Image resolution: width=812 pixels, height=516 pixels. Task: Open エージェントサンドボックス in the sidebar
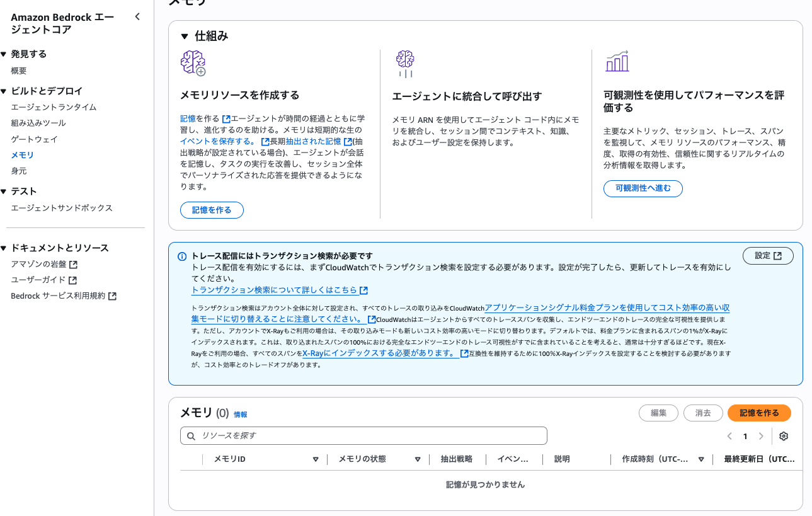[x=62, y=208]
